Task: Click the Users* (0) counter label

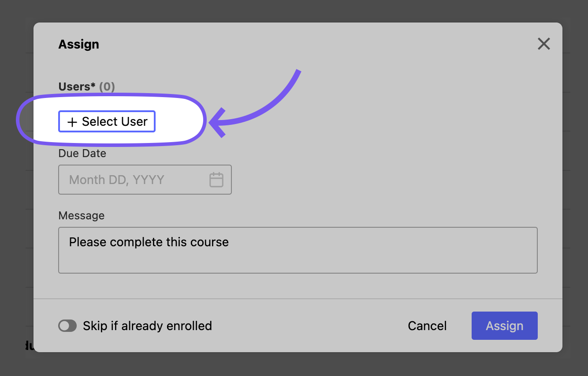Action: 86,86
